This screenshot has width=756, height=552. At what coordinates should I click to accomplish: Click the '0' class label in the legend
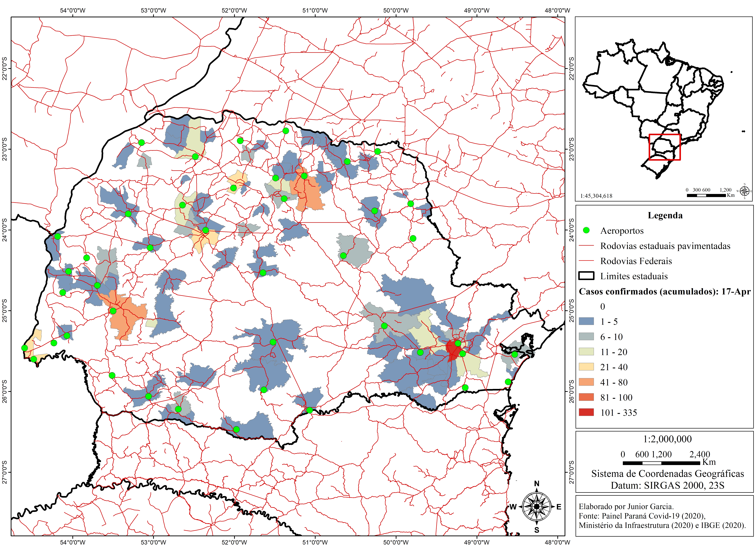603,306
